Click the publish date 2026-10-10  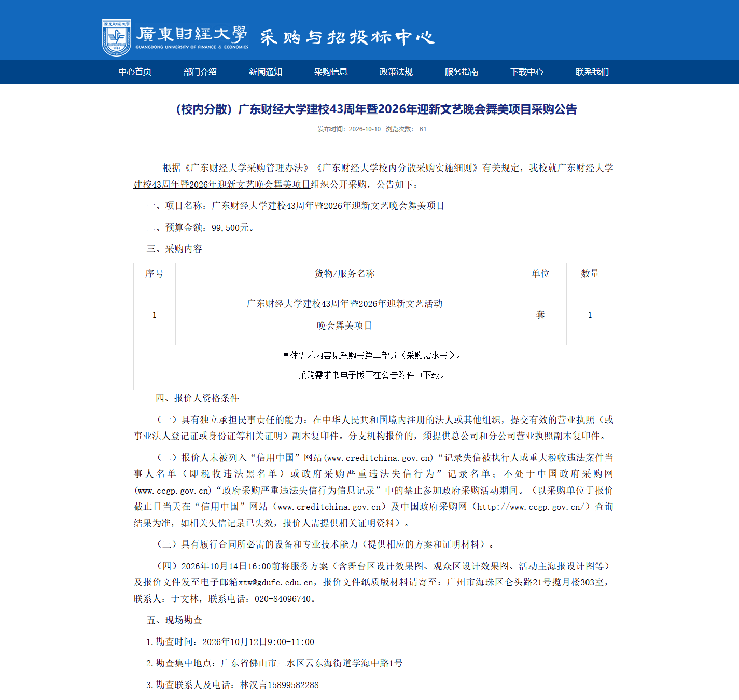365,129
